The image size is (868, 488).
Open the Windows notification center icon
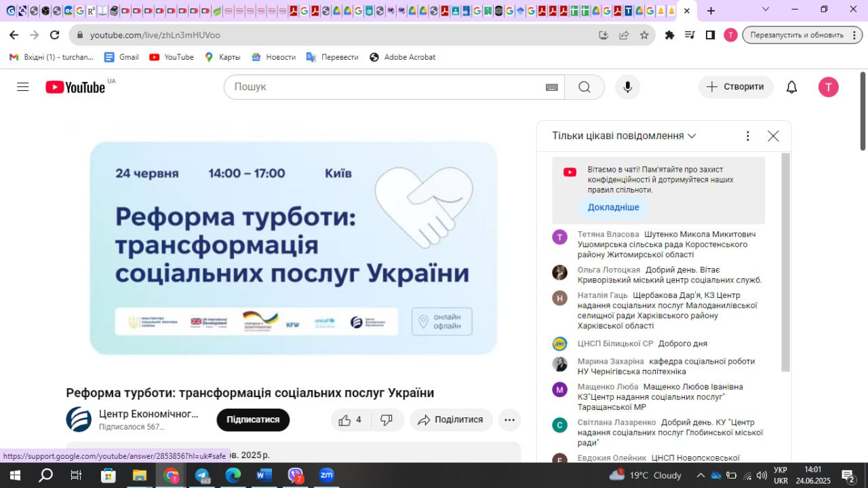click(848, 475)
